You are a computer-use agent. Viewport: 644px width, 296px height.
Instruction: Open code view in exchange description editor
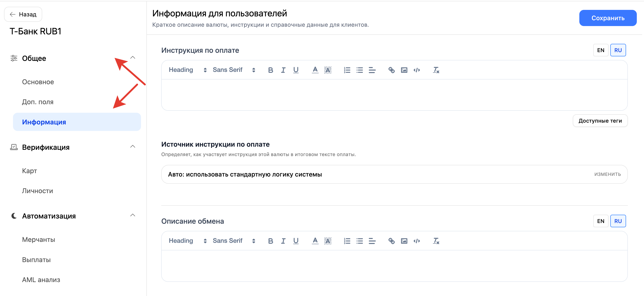coord(417,241)
